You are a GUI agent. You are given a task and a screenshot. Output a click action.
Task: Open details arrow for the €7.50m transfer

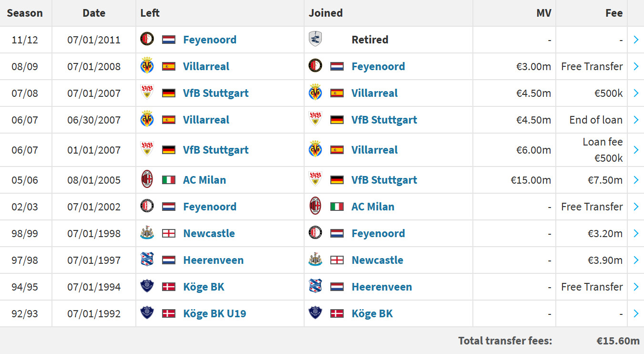pos(636,180)
